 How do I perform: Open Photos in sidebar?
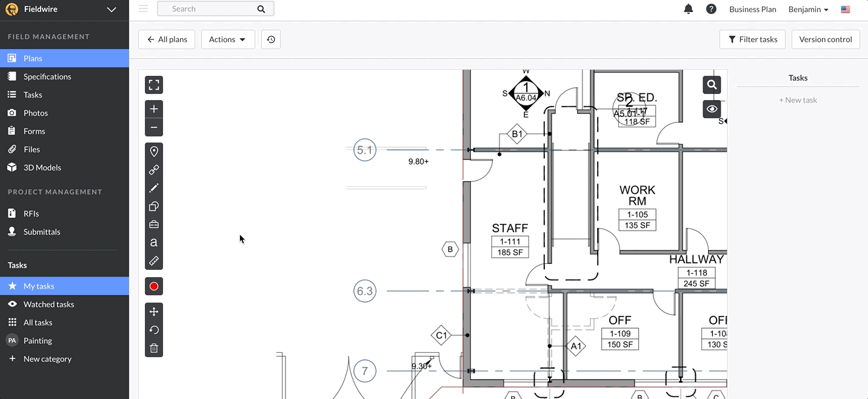click(64, 113)
